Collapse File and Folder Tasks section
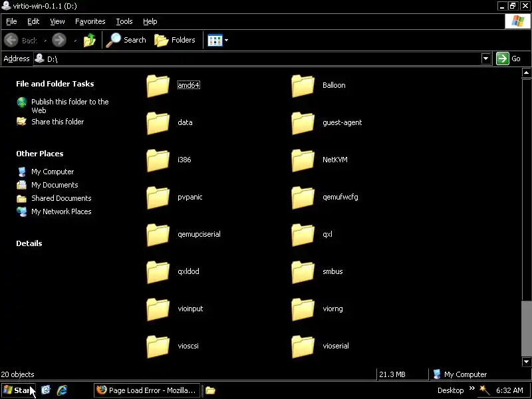This screenshot has width=532, height=399. tap(55, 84)
